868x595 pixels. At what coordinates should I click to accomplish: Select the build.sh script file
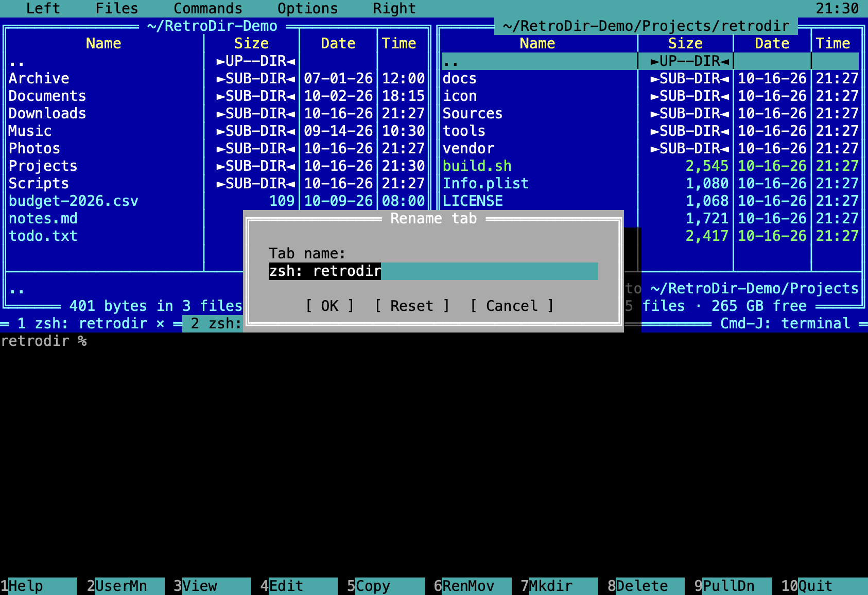coord(651,166)
